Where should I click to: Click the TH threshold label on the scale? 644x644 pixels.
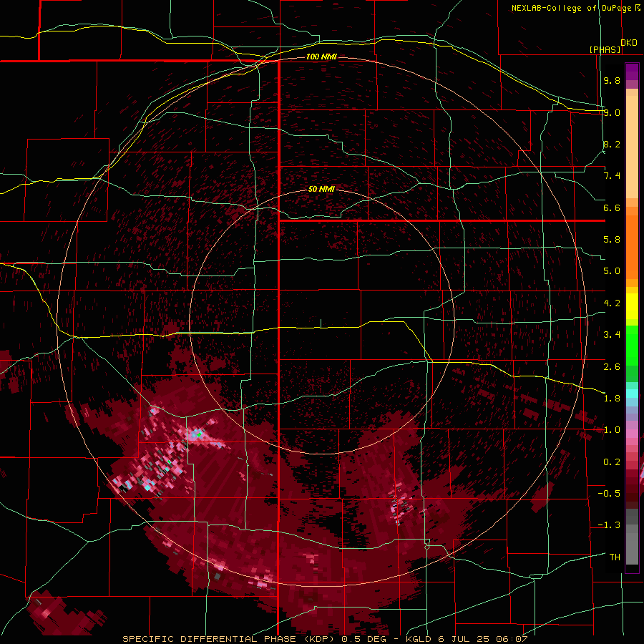[615, 557]
